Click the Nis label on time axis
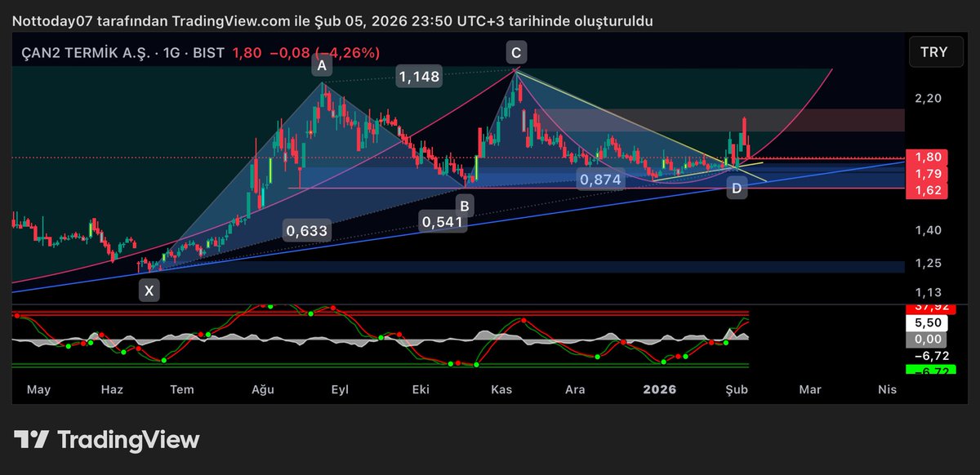The width and height of the screenshot is (980, 475). pyautogui.click(x=887, y=390)
